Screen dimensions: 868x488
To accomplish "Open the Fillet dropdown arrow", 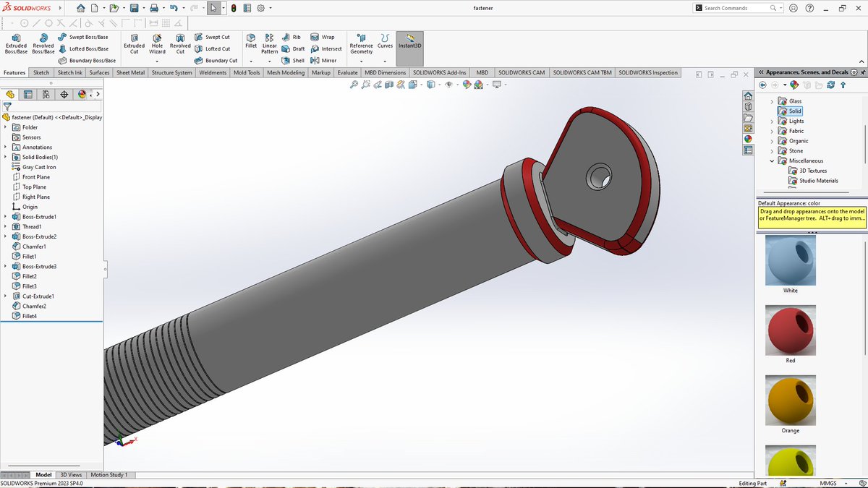I will tap(251, 61).
